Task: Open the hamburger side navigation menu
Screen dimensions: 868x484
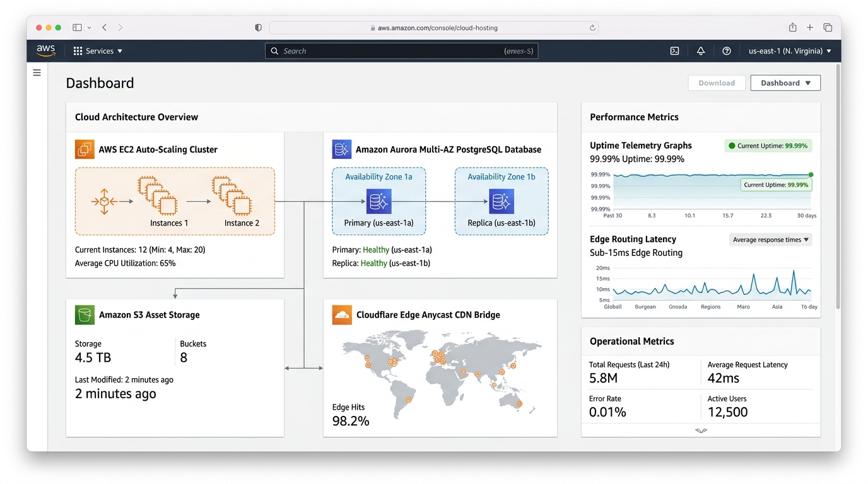Action: click(x=37, y=72)
